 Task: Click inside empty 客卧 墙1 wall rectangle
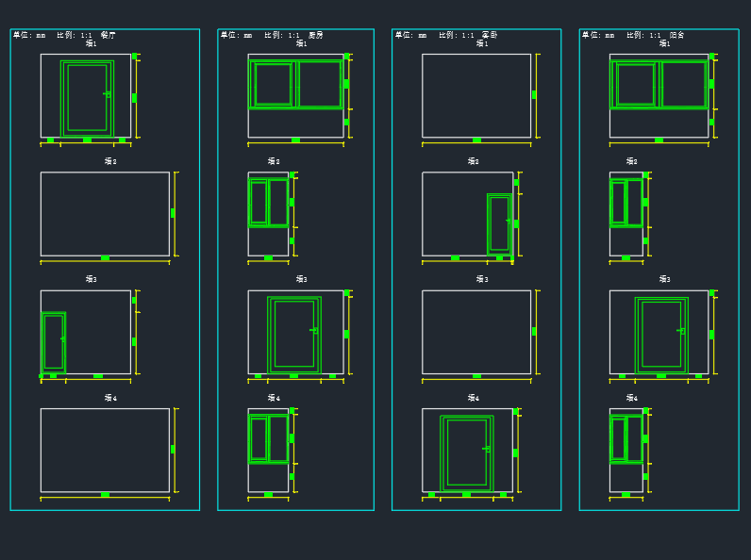coord(476,95)
